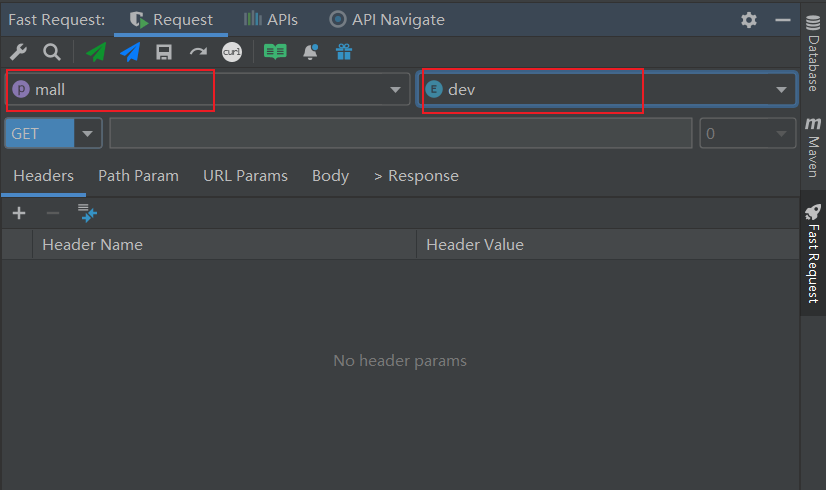Click the request URL input field
This screenshot has height=490, width=826.
click(400, 133)
